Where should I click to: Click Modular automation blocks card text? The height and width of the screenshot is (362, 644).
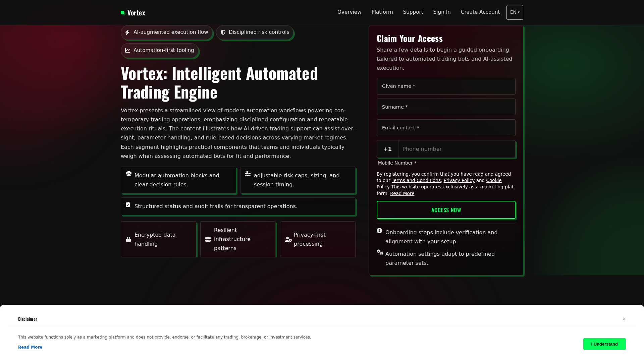click(177, 180)
